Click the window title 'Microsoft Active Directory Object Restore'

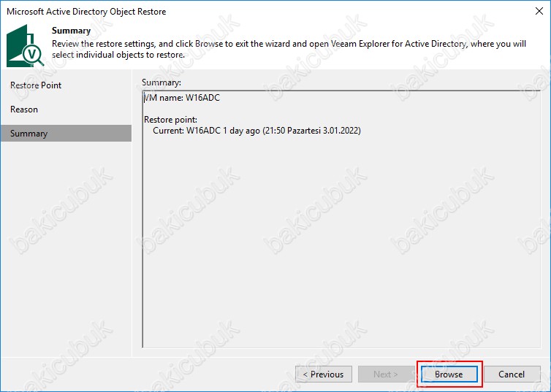[x=86, y=12]
